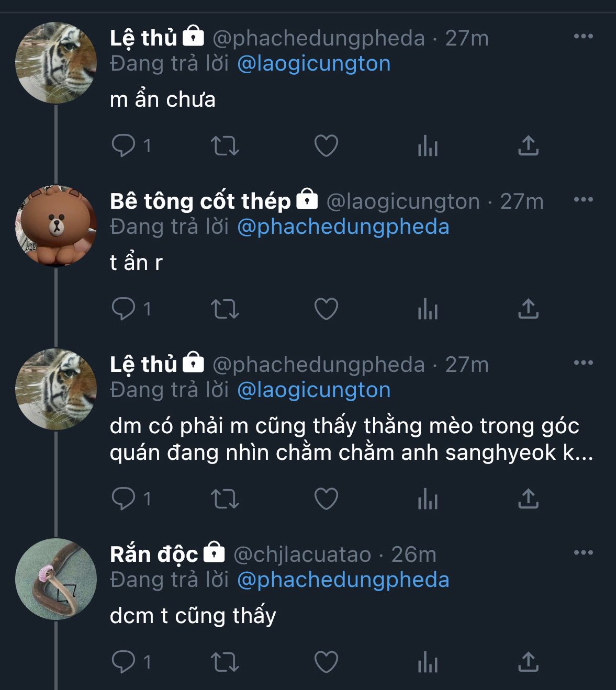This screenshot has width=616, height=690.
Task: Share the "m ẩn chưa" tweet
Action: click(x=528, y=146)
